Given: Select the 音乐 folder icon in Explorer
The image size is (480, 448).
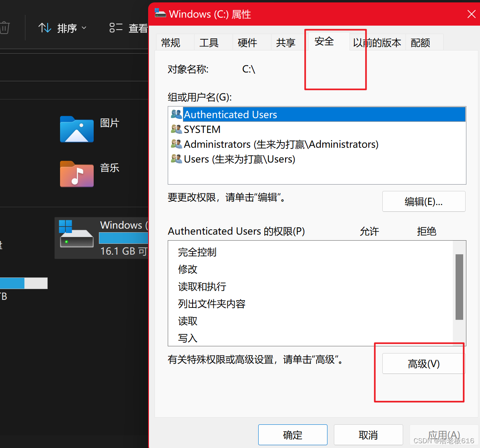Looking at the screenshot, I should (x=77, y=174).
